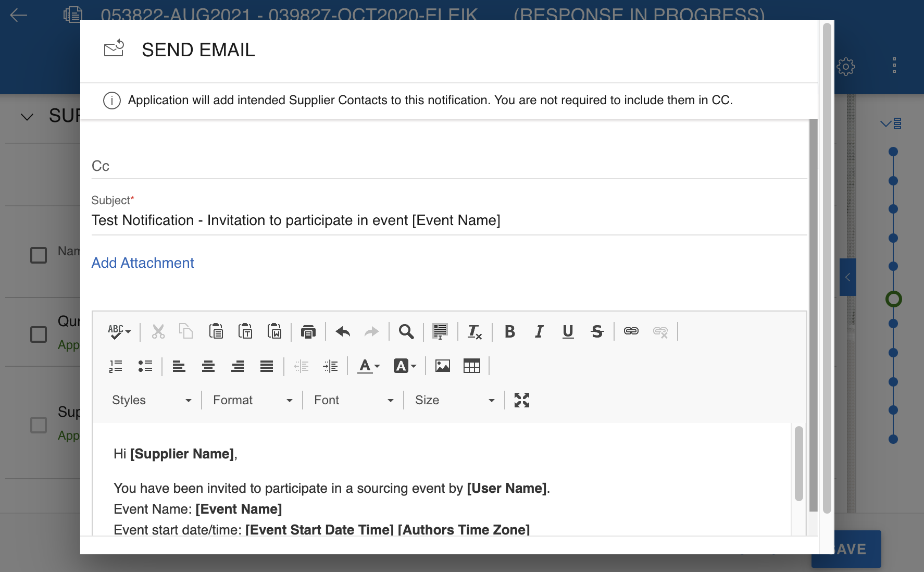Viewport: 924px width, 572px height.
Task: Click the Undo arrow icon
Action: coord(343,331)
